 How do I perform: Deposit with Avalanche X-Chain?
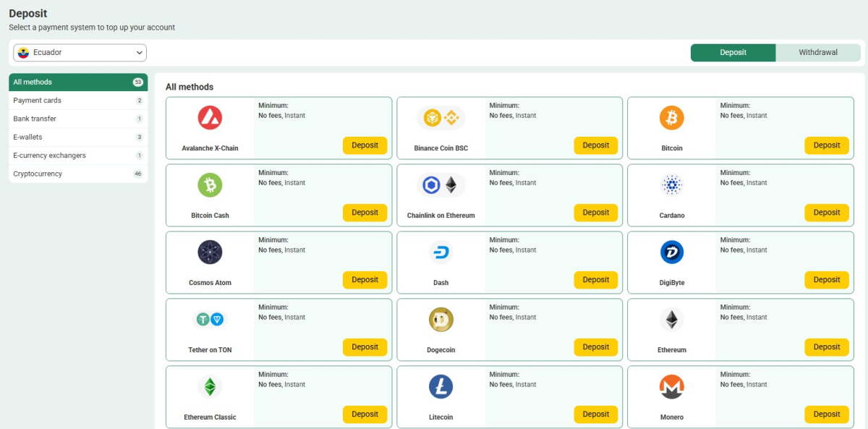coord(365,145)
